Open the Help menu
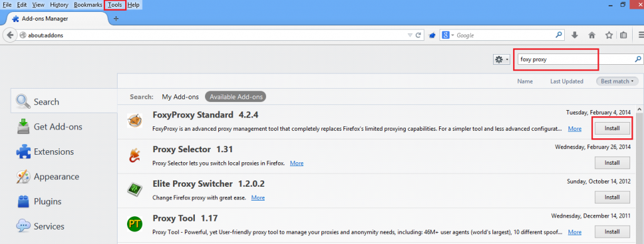The width and height of the screenshot is (644, 244). [133, 5]
